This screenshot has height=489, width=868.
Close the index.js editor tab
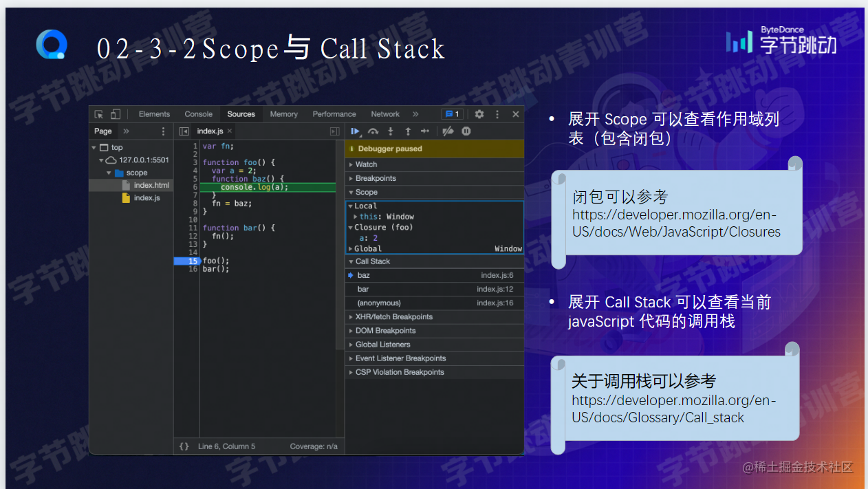point(230,131)
